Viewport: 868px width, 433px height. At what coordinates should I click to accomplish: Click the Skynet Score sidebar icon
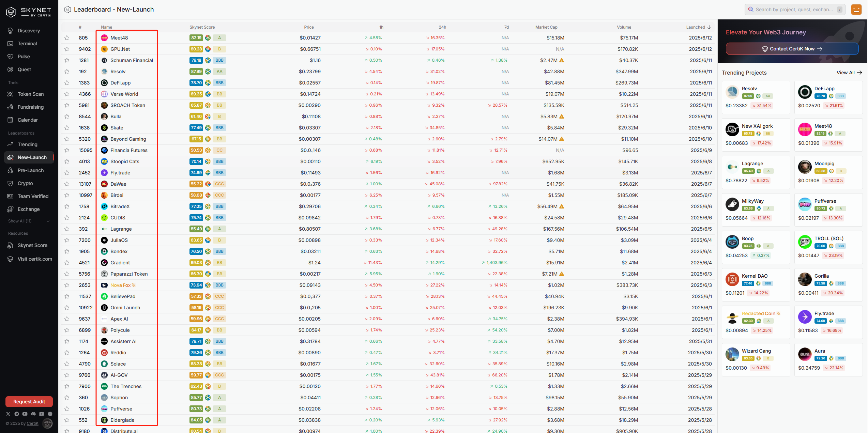(10, 245)
